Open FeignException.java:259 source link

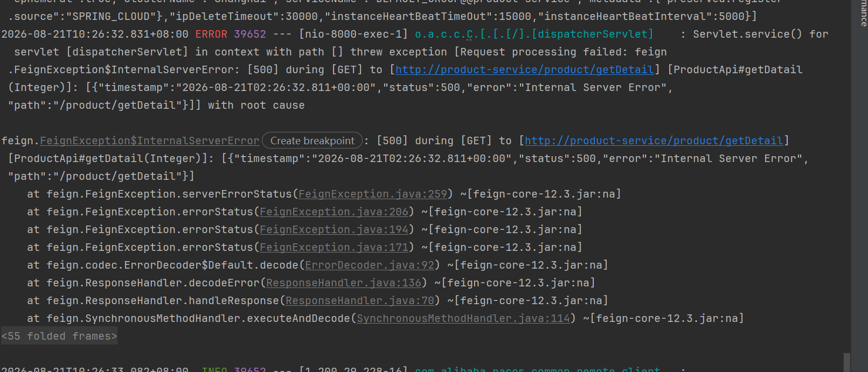[373, 194]
